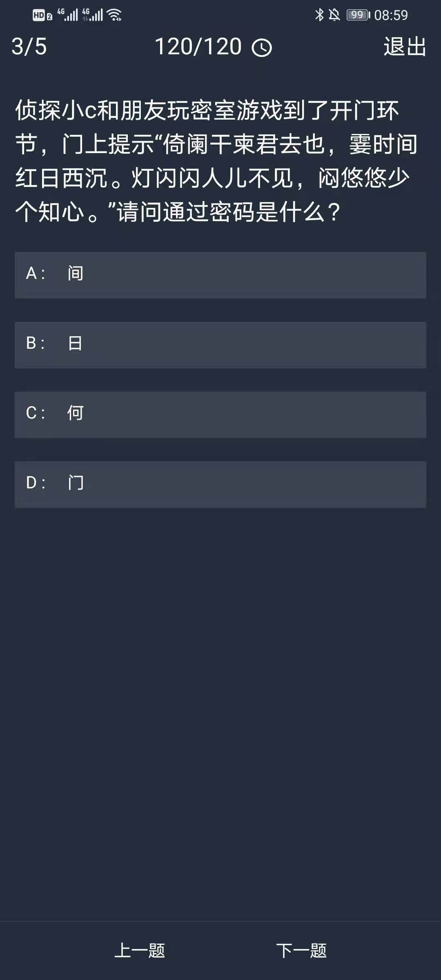Image resolution: width=441 pixels, height=980 pixels.
Task: Click the Wi-Fi status icon
Action: click(114, 15)
